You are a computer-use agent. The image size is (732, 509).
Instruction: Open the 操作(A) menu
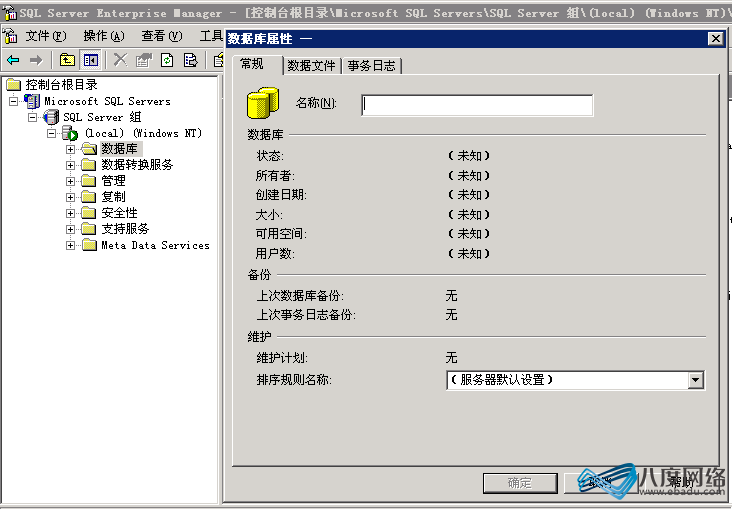[104, 35]
